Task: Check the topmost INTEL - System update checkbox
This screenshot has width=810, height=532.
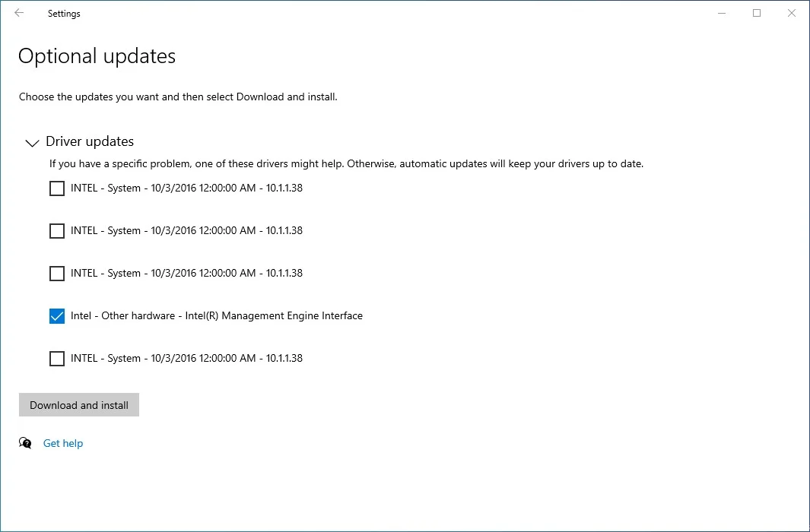Action: (x=57, y=188)
